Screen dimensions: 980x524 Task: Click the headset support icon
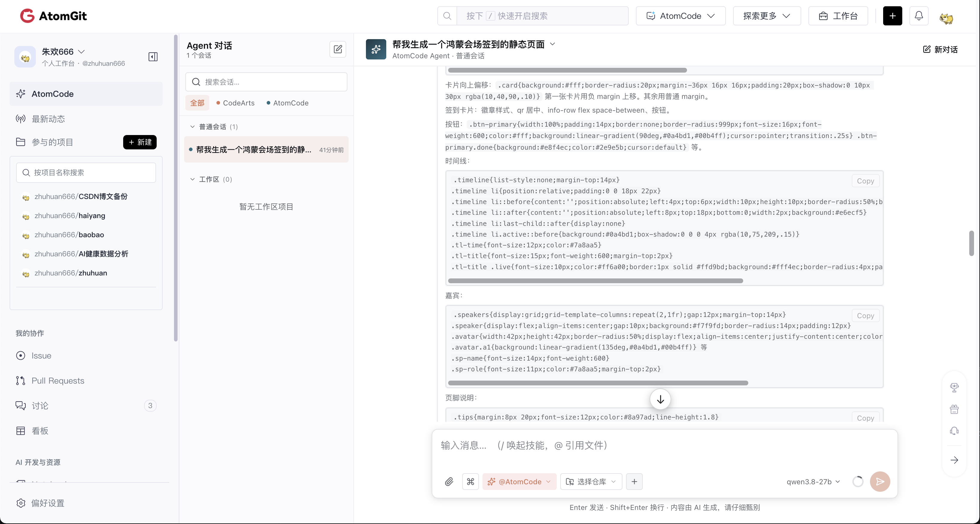click(x=954, y=431)
